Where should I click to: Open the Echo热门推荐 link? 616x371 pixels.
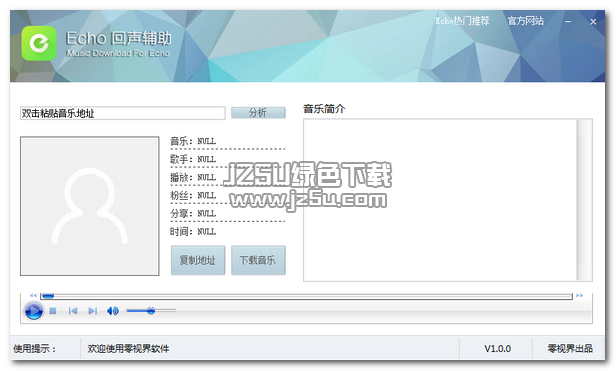click(x=462, y=21)
